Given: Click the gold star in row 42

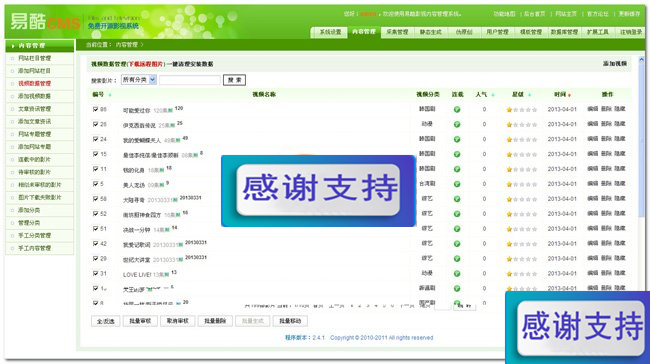Looking at the screenshot, I should pos(509,244).
